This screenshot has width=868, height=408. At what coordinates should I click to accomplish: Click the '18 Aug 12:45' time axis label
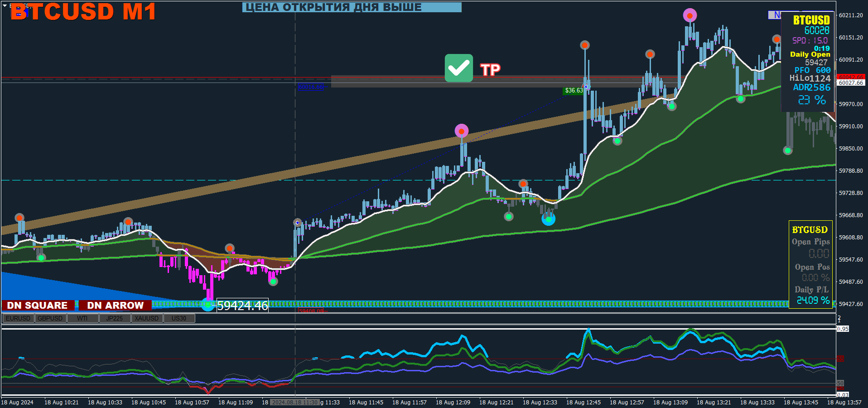coord(583,403)
